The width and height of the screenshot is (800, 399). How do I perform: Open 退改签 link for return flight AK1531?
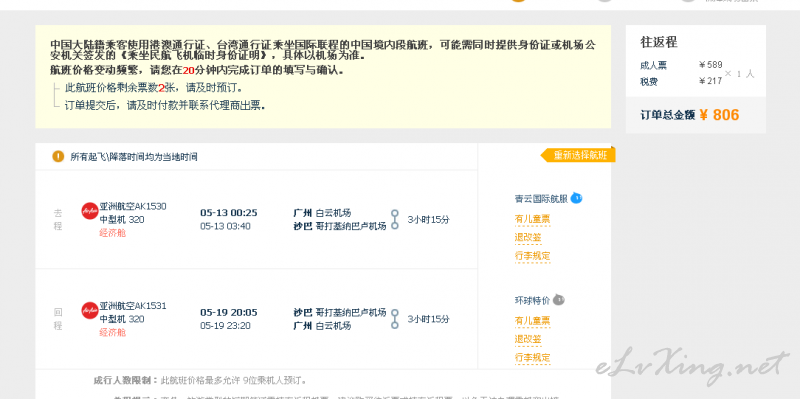[528, 339]
